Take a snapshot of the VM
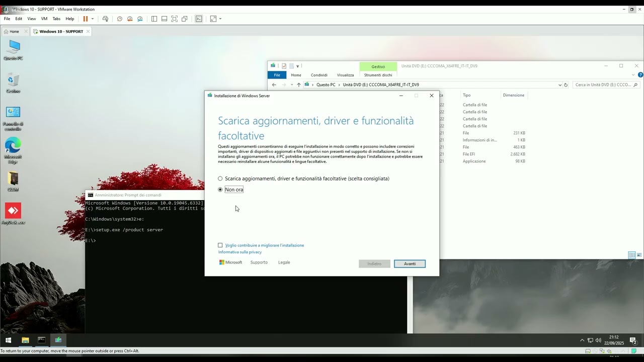Image resolution: width=644 pixels, height=362 pixels. coord(120,19)
